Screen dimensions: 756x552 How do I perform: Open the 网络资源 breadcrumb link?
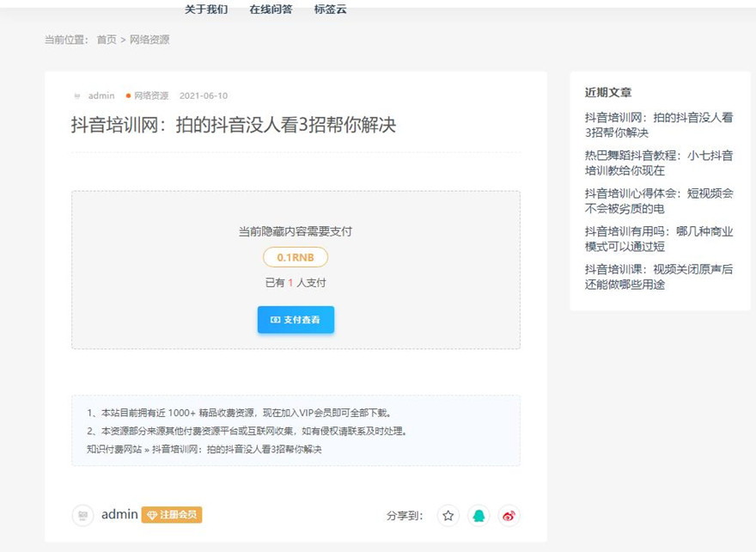(149, 40)
